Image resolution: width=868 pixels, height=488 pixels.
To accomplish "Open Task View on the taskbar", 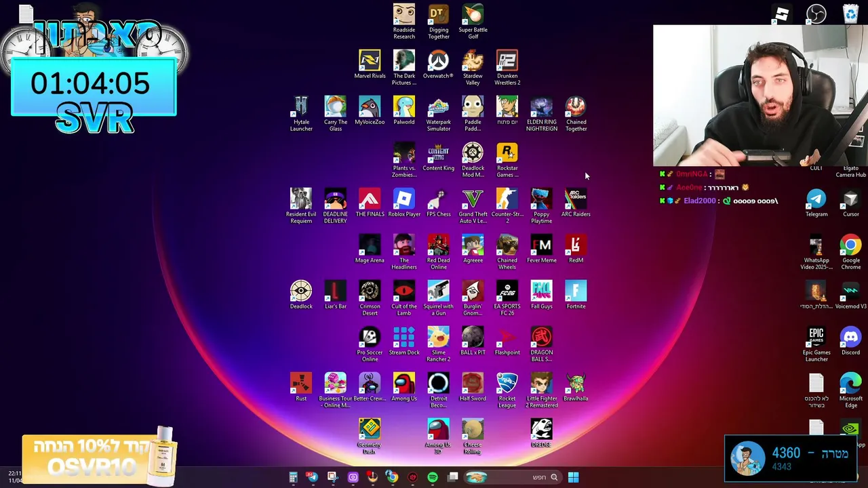I will coord(453,477).
